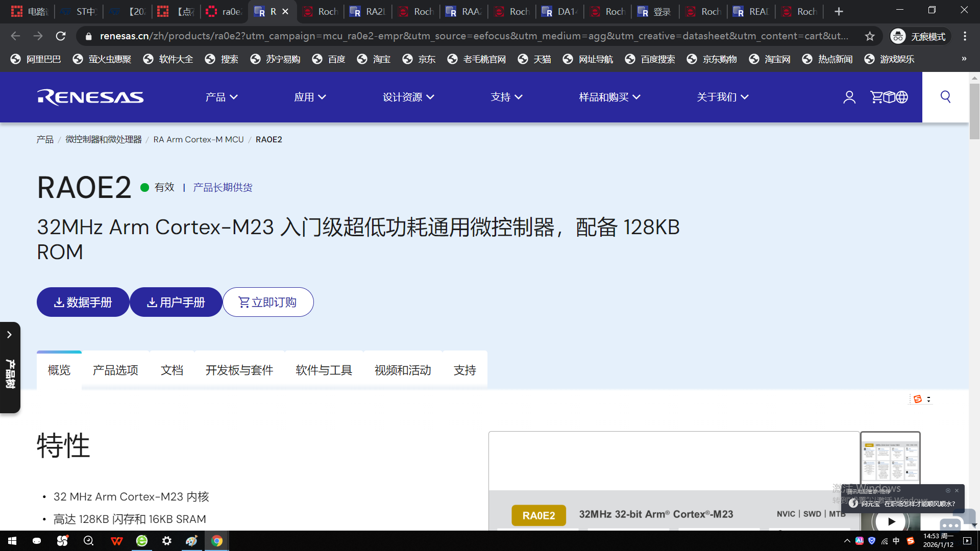Viewport: 980px width, 551px height.
Task: Click the Renesas logo
Action: [x=90, y=97]
